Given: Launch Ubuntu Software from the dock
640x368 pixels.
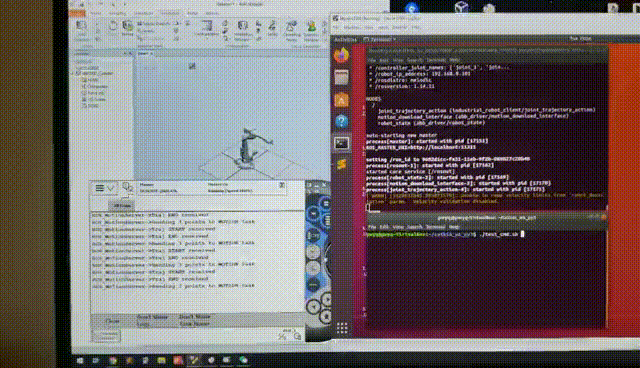Looking at the screenshot, I should pyautogui.click(x=341, y=99).
